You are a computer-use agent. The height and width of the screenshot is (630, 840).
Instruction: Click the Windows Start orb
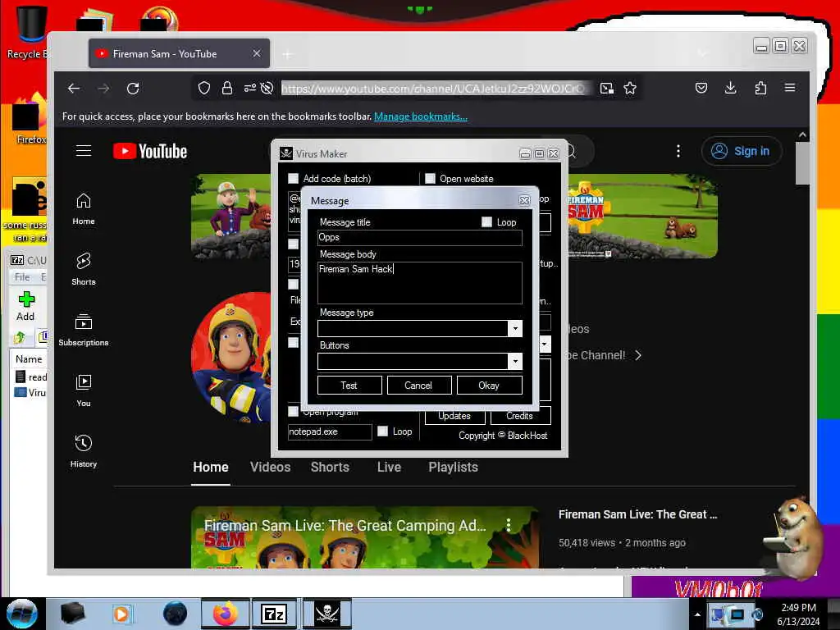pyautogui.click(x=22, y=614)
